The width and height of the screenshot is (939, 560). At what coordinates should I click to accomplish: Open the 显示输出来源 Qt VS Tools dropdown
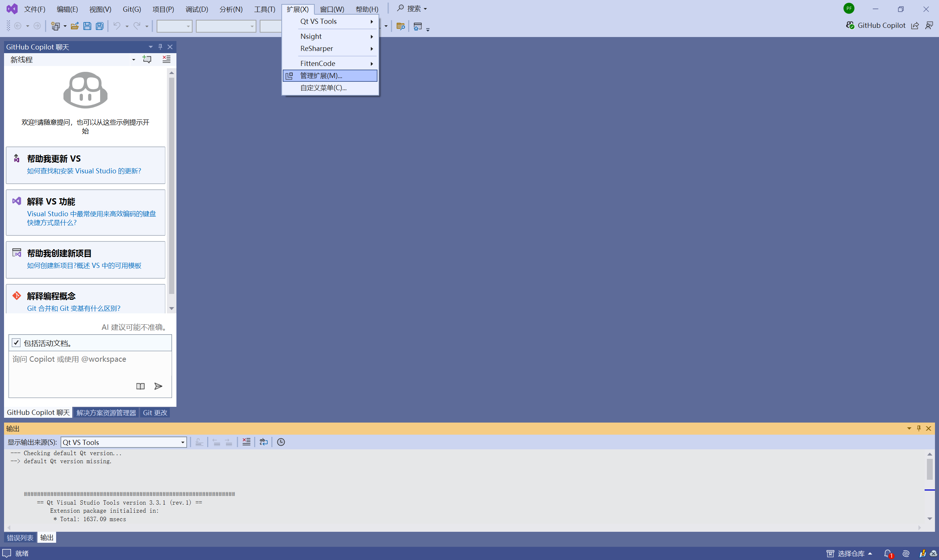point(124,442)
